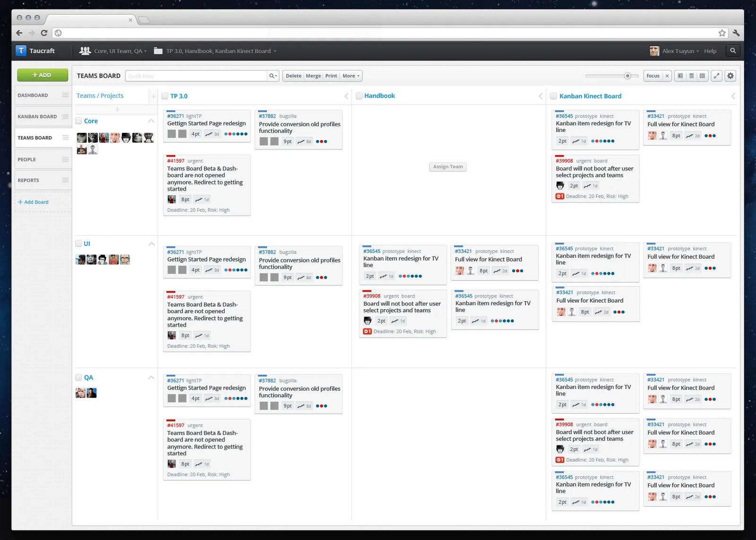The image size is (756, 540).
Task: Clear the focus filter with X
Action: (x=667, y=76)
